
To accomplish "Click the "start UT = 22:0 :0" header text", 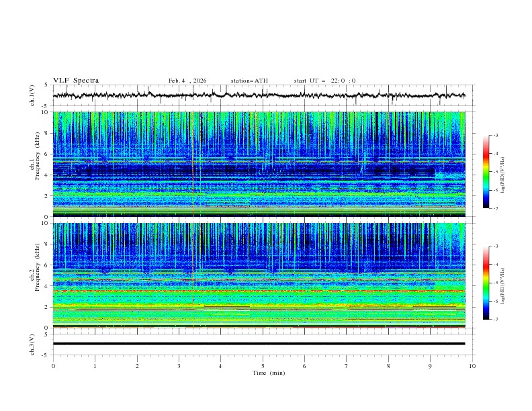I will [324, 81].
